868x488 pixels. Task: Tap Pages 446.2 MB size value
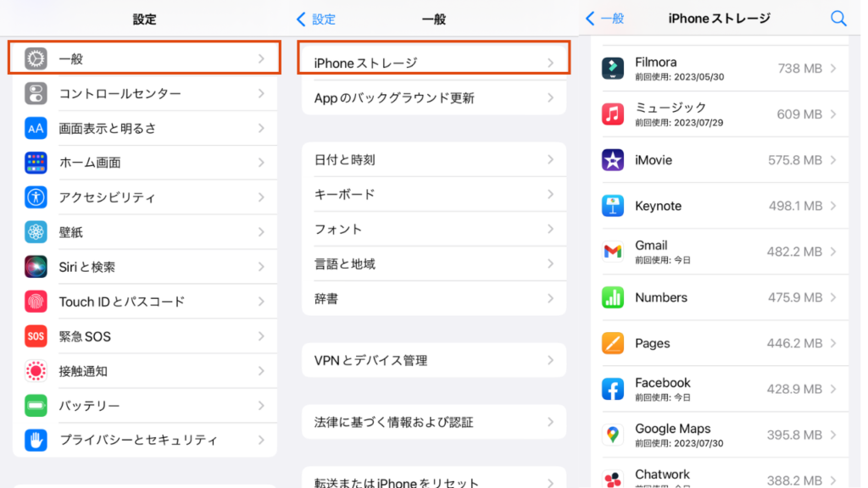tap(794, 344)
